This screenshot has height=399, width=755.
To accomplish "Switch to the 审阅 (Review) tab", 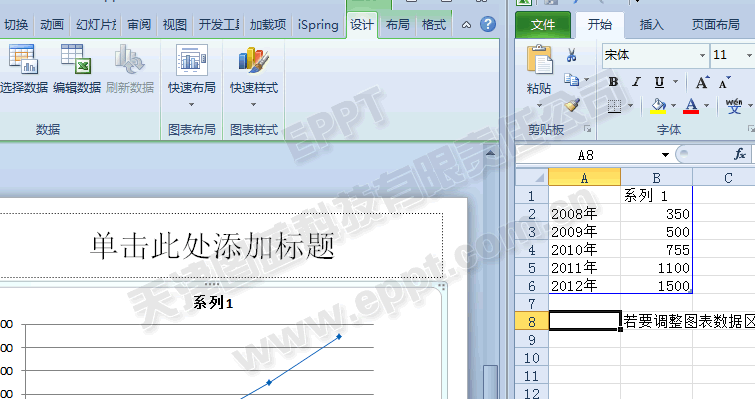I will 139,25.
